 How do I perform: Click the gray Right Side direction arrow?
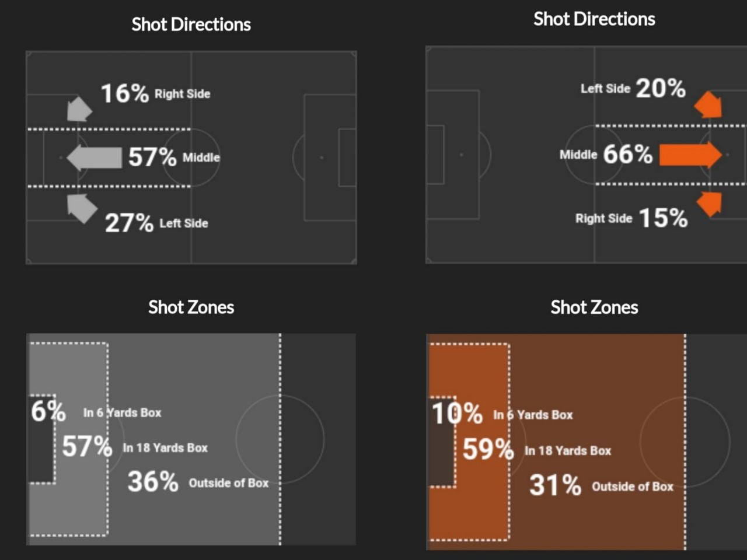click(79, 109)
